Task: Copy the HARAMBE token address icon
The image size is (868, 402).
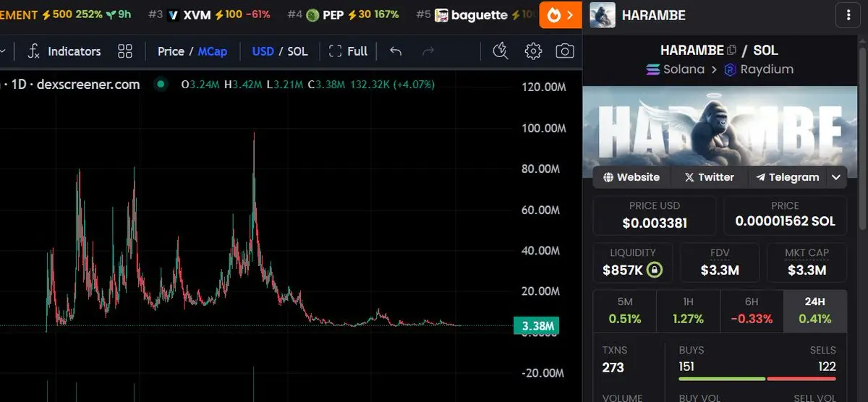Action: click(731, 51)
